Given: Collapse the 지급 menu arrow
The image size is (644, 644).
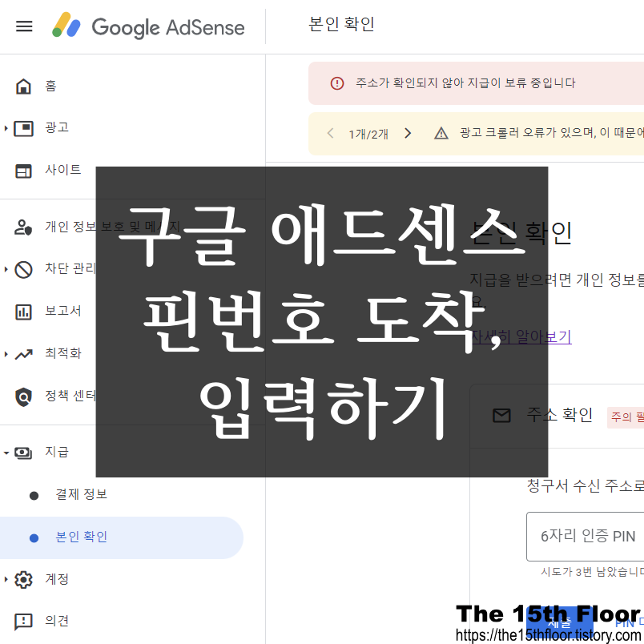Looking at the screenshot, I should pyautogui.click(x=6, y=453).
